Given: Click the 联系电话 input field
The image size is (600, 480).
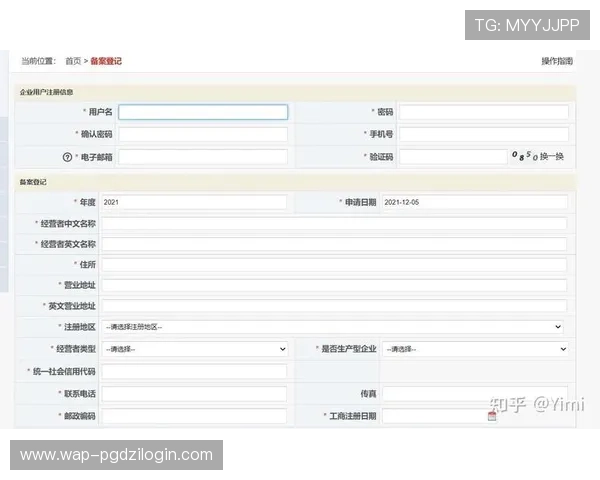Looking at the screenshot, I should click(194, 394).
